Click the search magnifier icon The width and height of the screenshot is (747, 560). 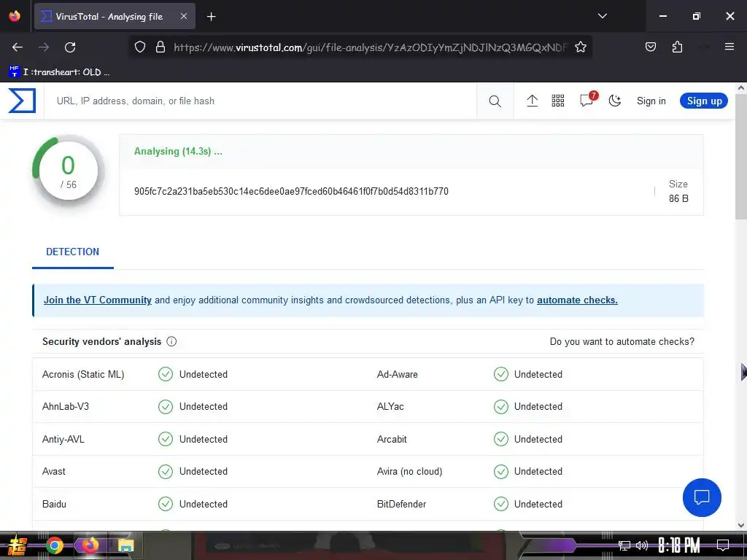tap(495, 101)
